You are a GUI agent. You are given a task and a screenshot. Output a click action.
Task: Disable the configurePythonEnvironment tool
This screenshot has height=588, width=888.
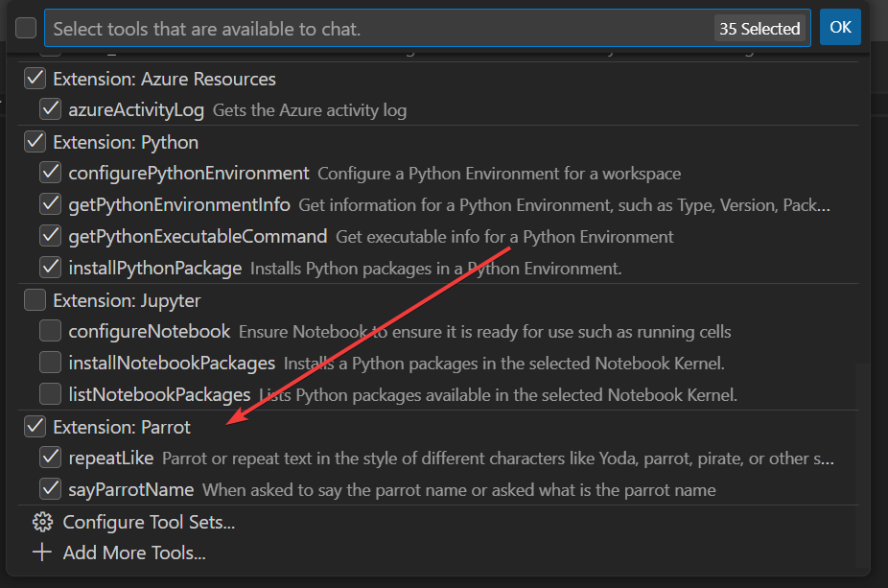pos(50,173)
